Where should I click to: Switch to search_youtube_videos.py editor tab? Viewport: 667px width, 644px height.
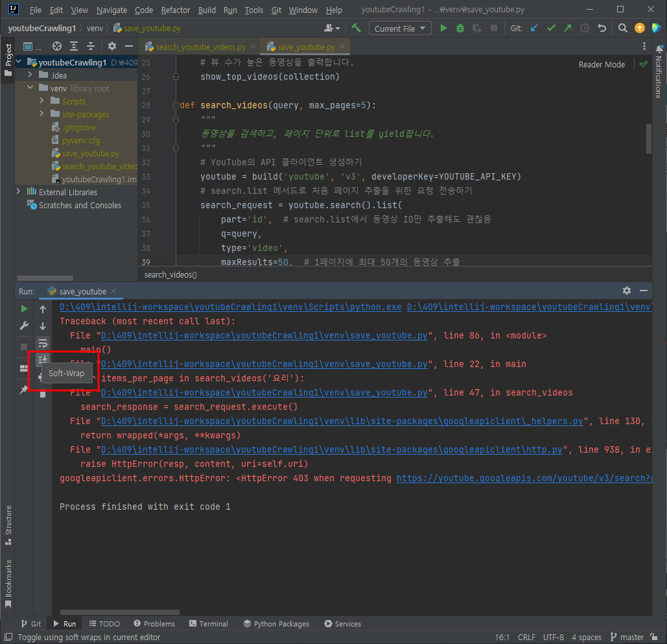200,47
